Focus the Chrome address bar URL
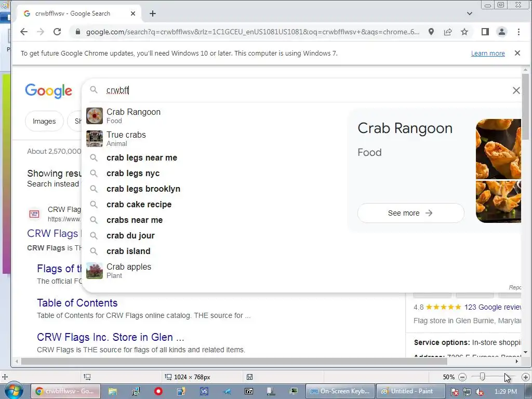The height and width of the screenshot is (399, 532). tap(252, 32)
